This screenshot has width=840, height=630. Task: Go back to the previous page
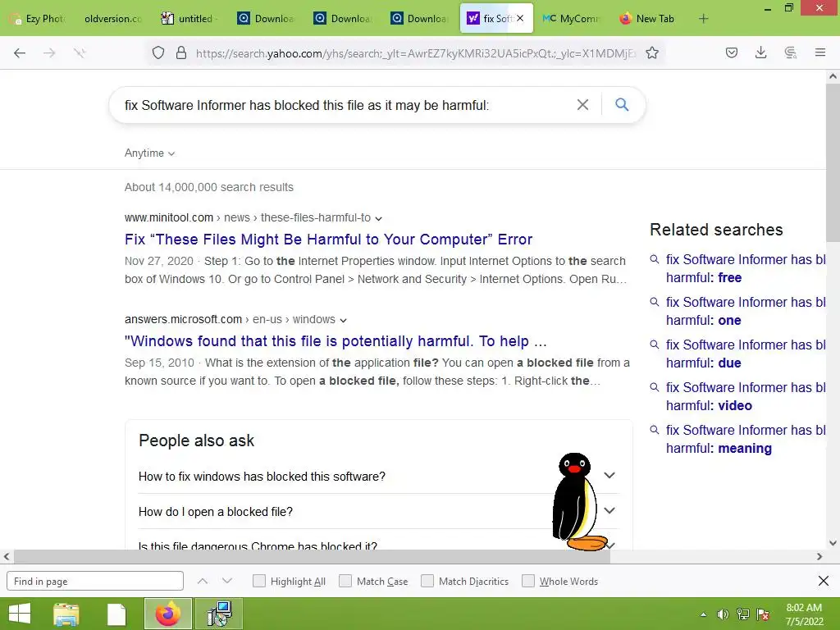20,52
